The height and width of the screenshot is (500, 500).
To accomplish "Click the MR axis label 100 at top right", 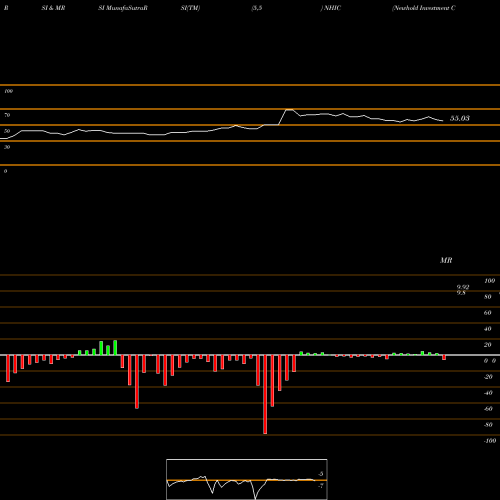I will pyautogui.click(x=490, y=281).
